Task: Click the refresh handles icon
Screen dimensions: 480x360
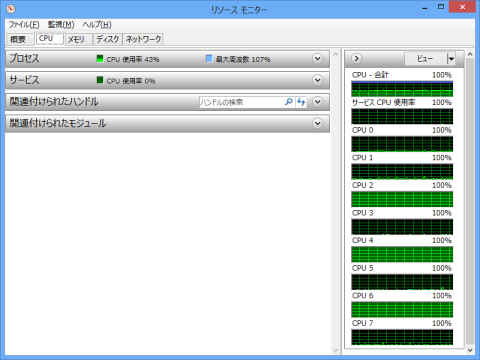Action: 301,102
